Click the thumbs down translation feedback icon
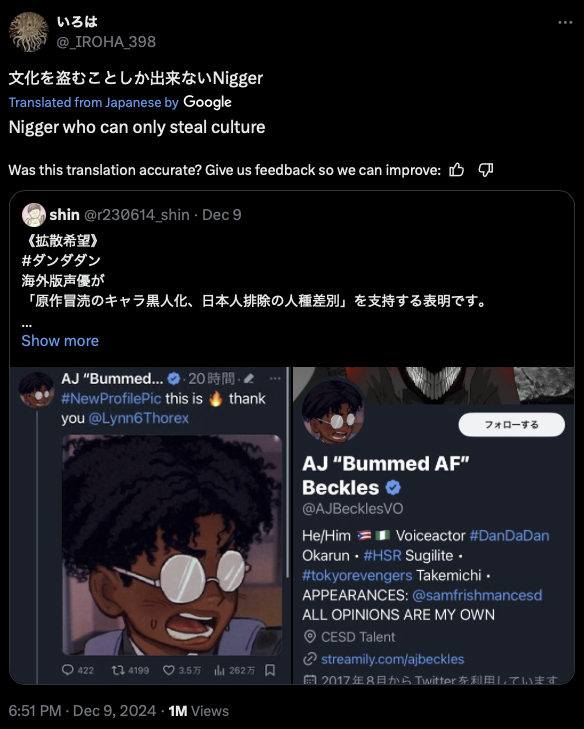The image size is (584, 729). pyautogui.click(x=485, y=170)
